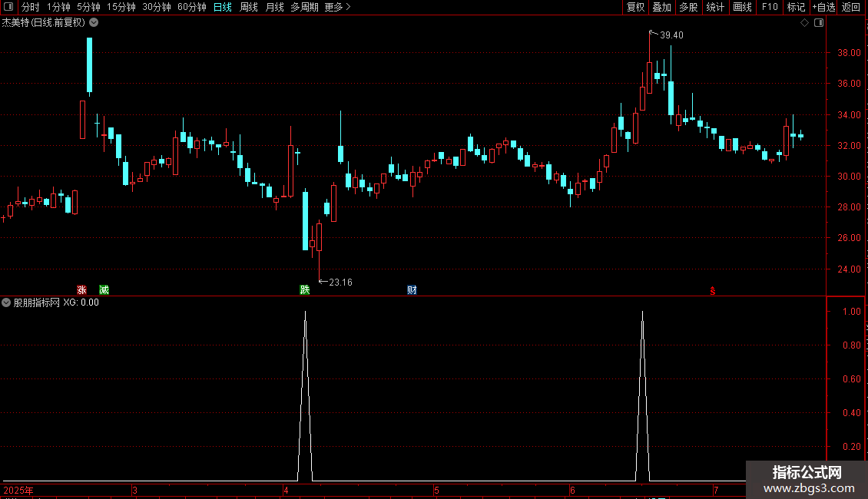Select the 30分钟 period
The image size is (868, 499).
point(157,7)
